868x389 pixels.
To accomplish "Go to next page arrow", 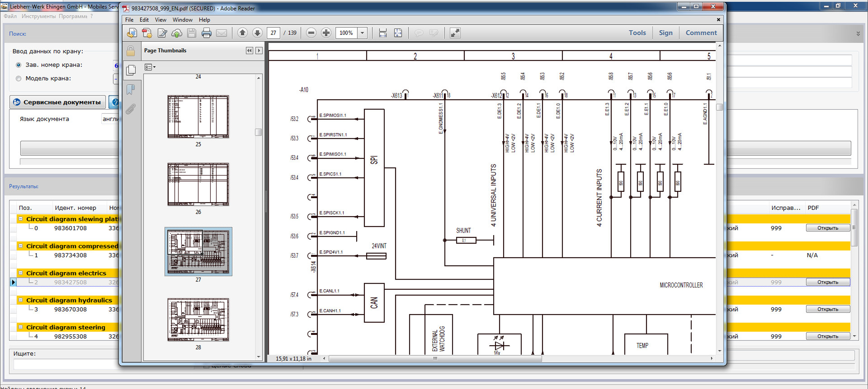I will click(x=257, y=33).
